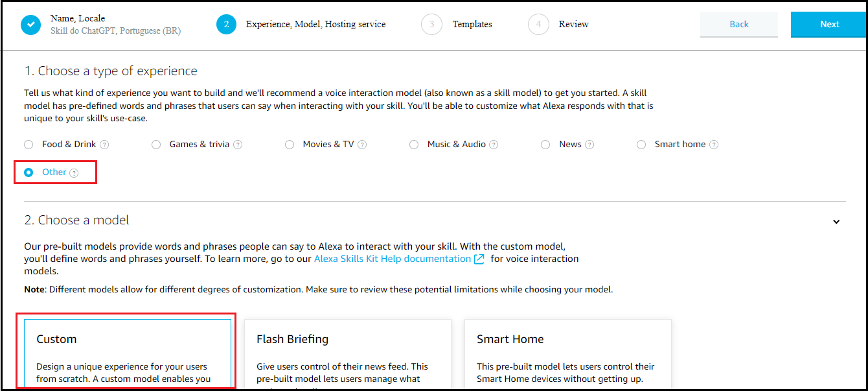This screenshot has height=391, width=868.
Task: Open help tooltip for Other
Action: coord(74,172)
